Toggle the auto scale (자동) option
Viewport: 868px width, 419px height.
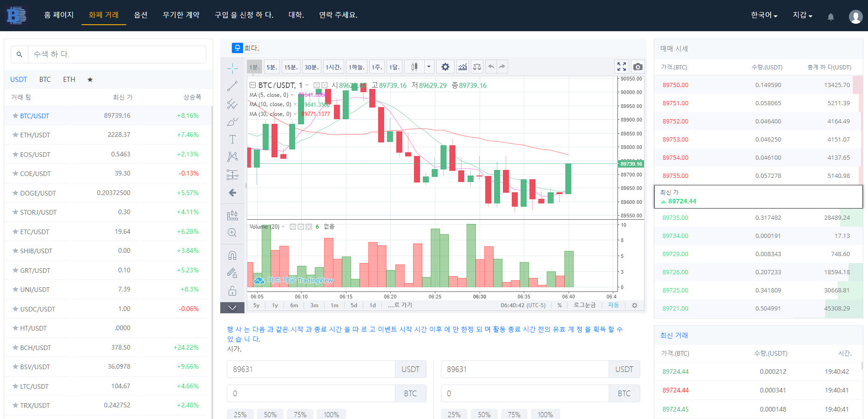(x=613, y=305)
